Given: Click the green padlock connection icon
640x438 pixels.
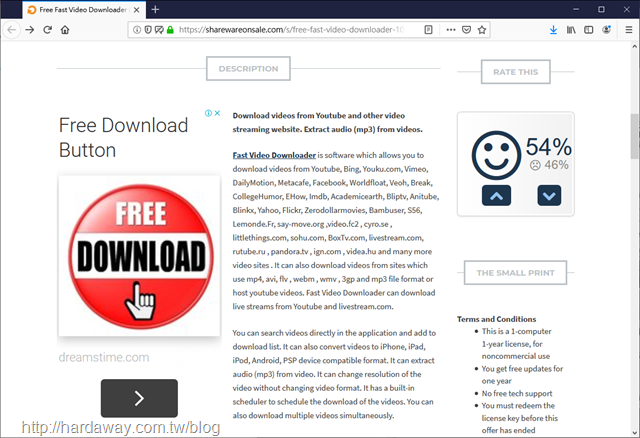Looking at the screenshot, I should [170, 30].
